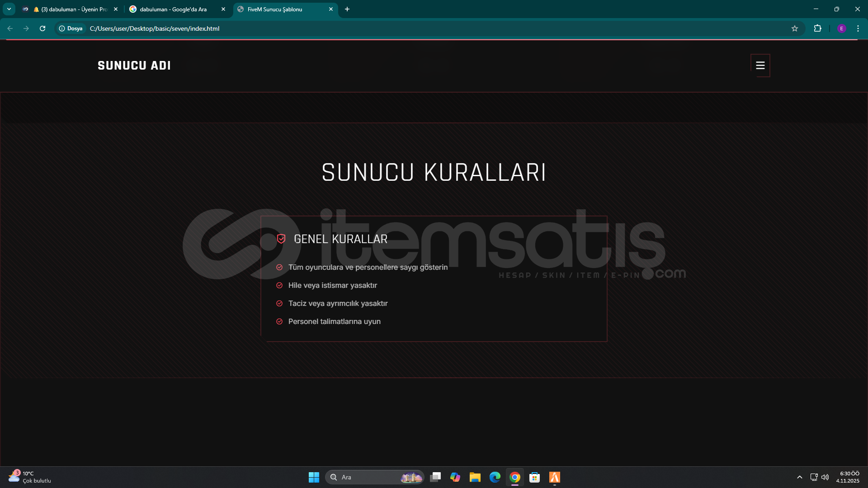The width and height of the screenshot is (868, 488).
Task: Go back to previous page
Action: tap(10, 28)
